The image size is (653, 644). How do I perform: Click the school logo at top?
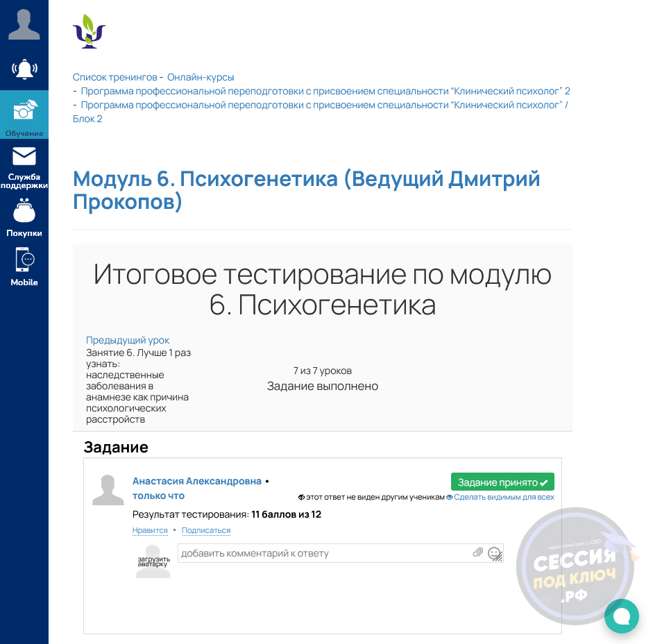(89, 31)
